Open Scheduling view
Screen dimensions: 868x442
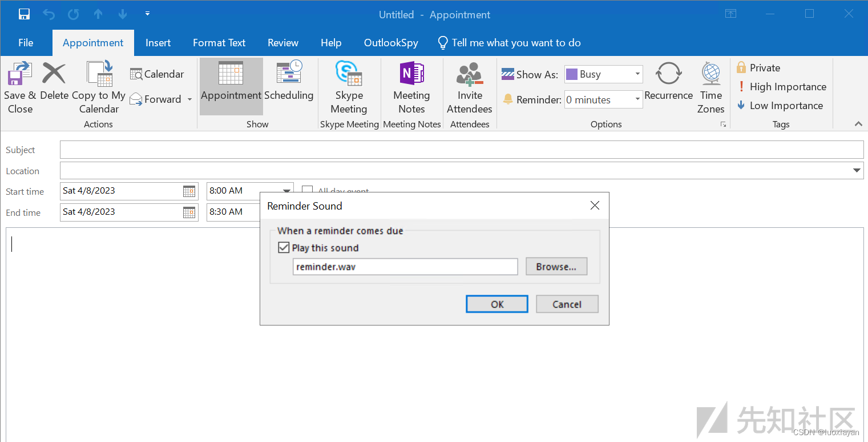click(289, 82)
